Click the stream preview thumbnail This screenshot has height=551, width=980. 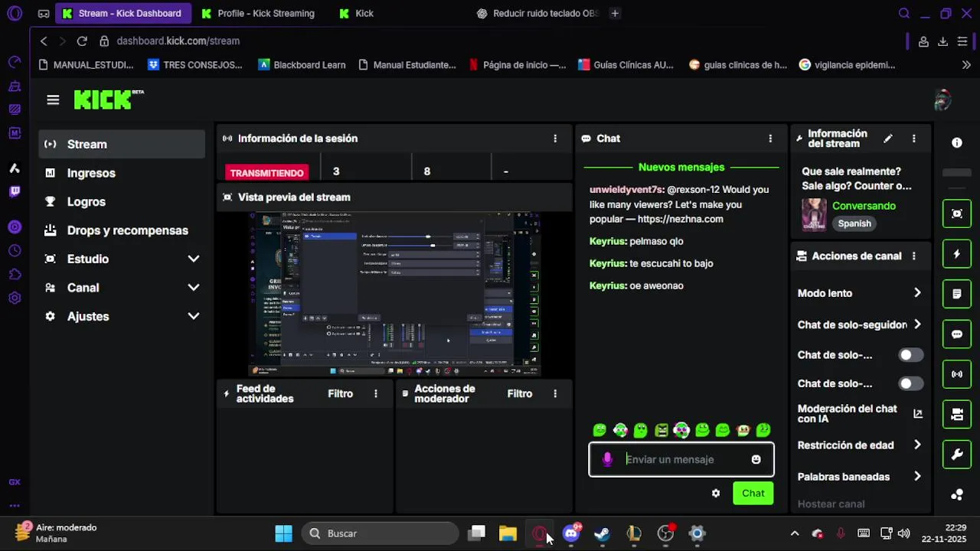394,294
